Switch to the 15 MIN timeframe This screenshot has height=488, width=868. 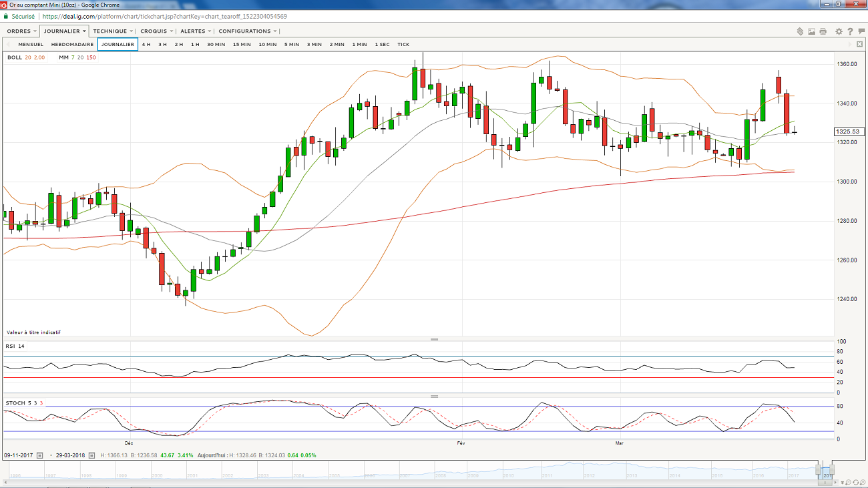point(242,45)
